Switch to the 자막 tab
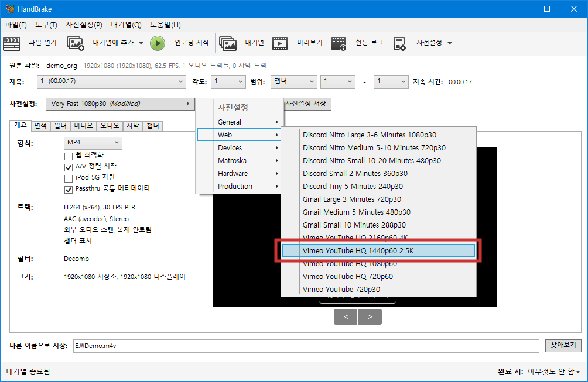588x382 pixels. click(133, 126)
